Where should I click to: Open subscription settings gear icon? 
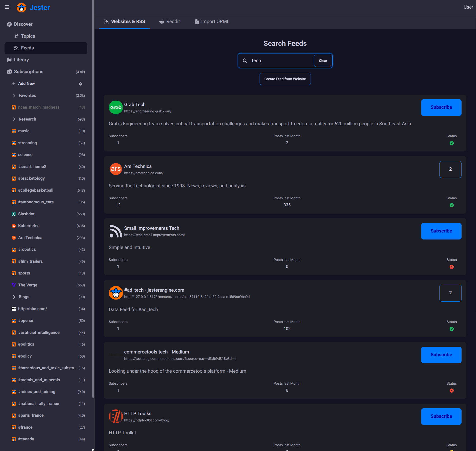[81, 84]
